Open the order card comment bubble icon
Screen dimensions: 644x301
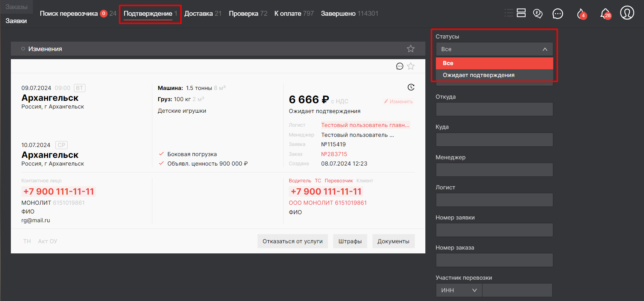(400, 66)
